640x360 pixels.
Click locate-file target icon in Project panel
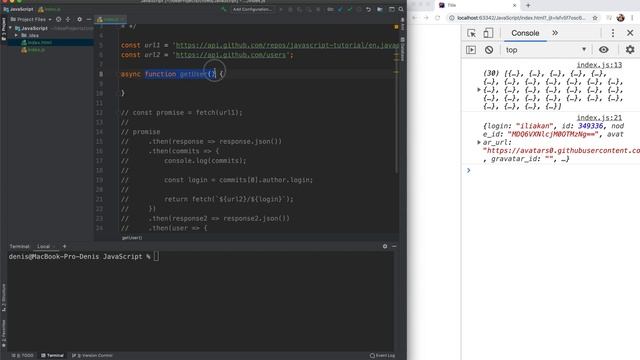point(59,19)
